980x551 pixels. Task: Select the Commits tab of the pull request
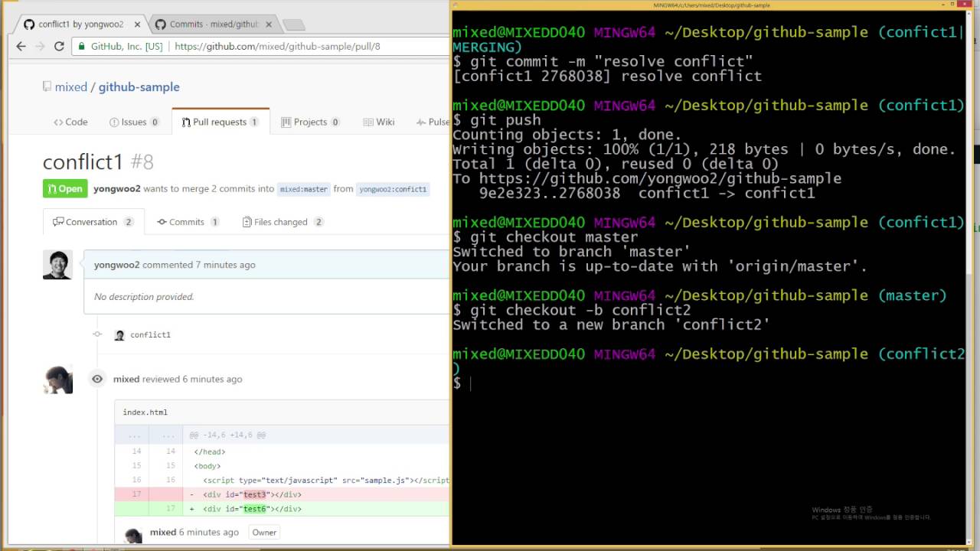tap(188, 222)
